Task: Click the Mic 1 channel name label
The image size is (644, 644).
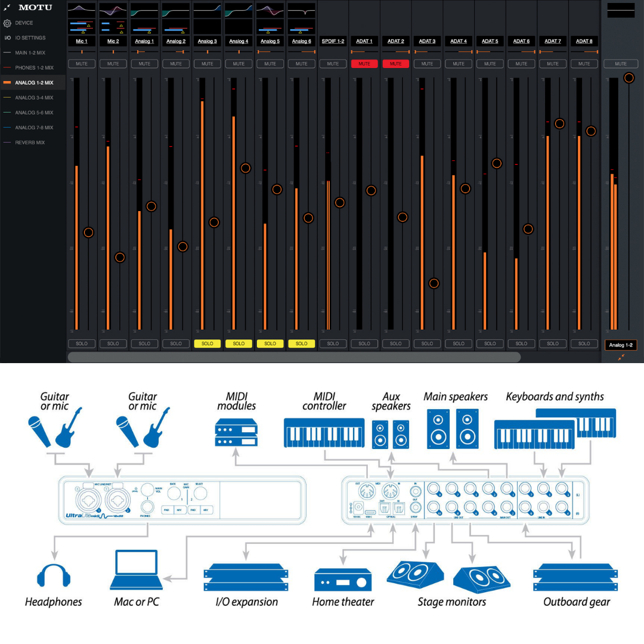Action: coord(81,41)
